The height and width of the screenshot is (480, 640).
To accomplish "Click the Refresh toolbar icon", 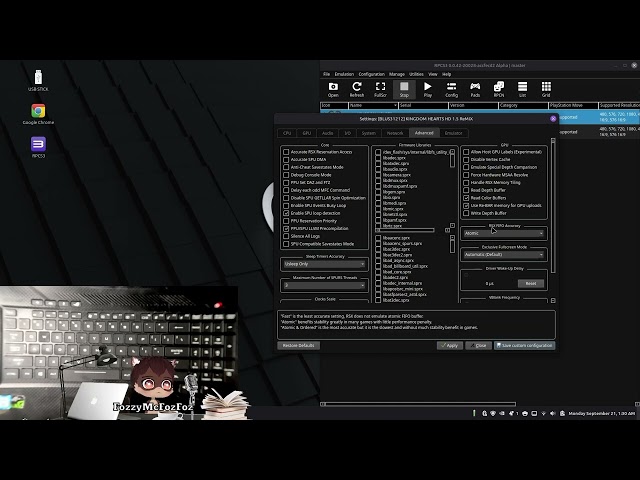I will coord(357,89).
